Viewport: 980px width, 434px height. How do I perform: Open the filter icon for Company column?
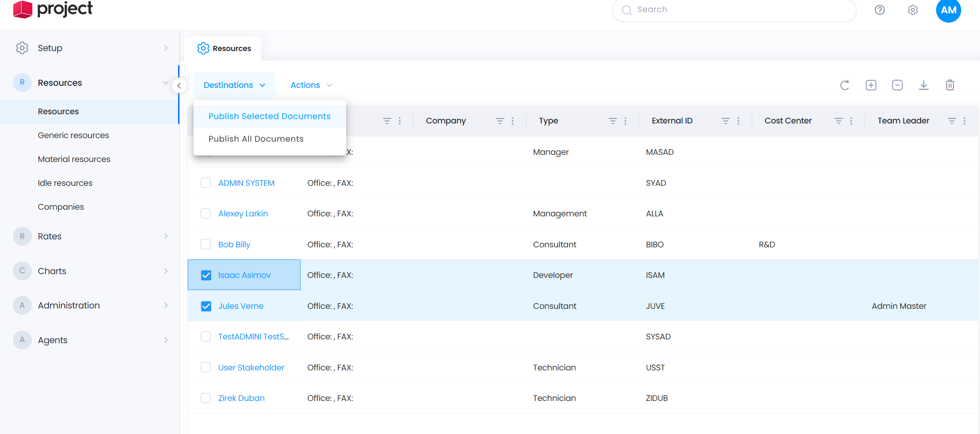(500, 121)
